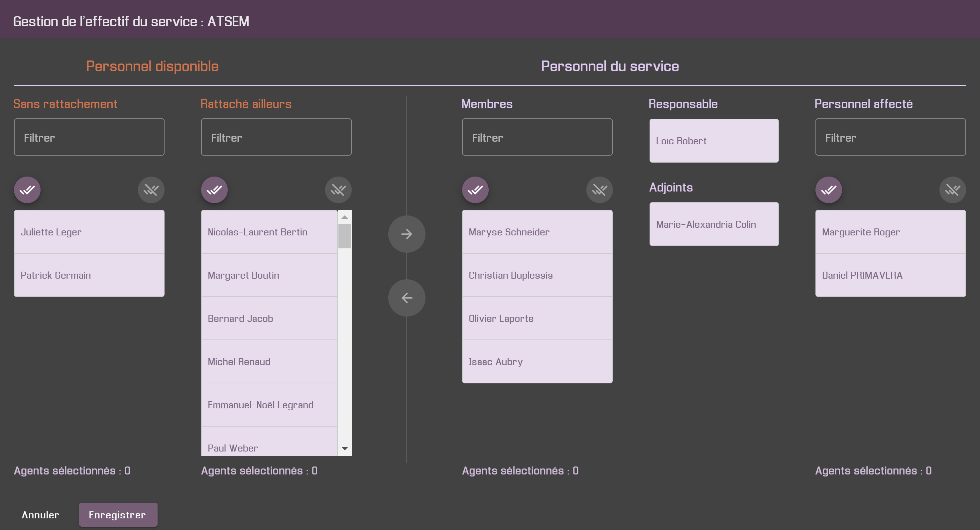Select Christian Duplessis
980x530 pixels.
coord(537,275)
